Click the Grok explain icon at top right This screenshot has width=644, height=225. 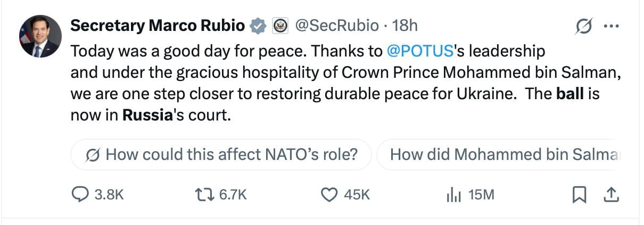point(584,26)
